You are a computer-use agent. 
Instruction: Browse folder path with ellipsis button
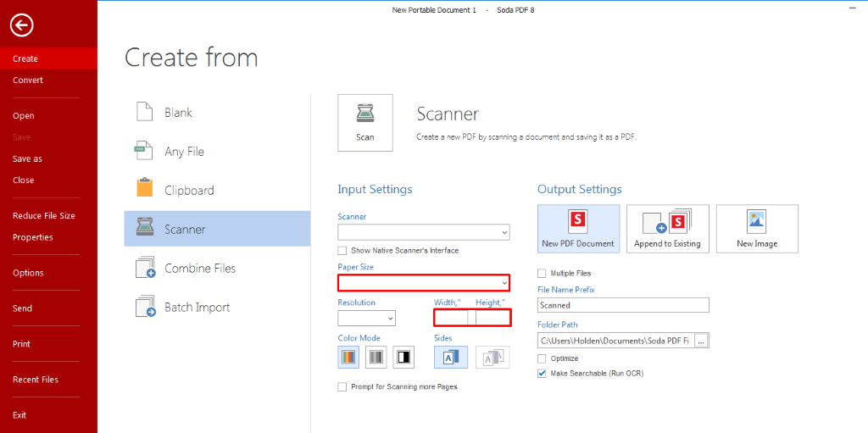pyautogui.click(x=701, y=341)
